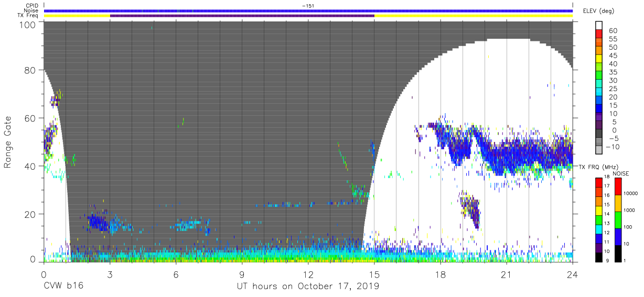Click the 'CVW b16' label below the plot
This screenshot has height=297, width=644.
63,286
